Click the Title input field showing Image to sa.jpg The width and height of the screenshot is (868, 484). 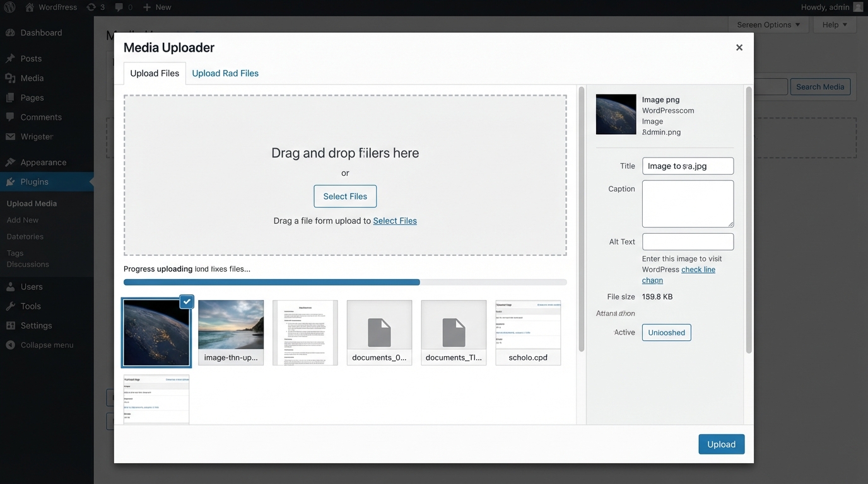click(x=688, y=166)
